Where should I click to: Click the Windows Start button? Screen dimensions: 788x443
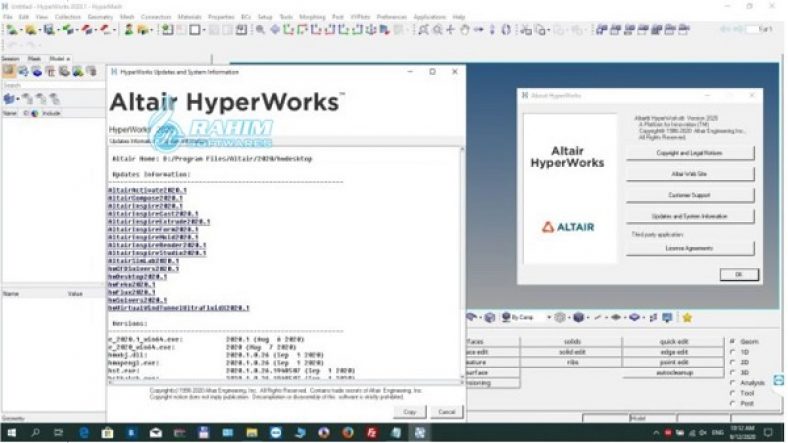coord(11,433)
